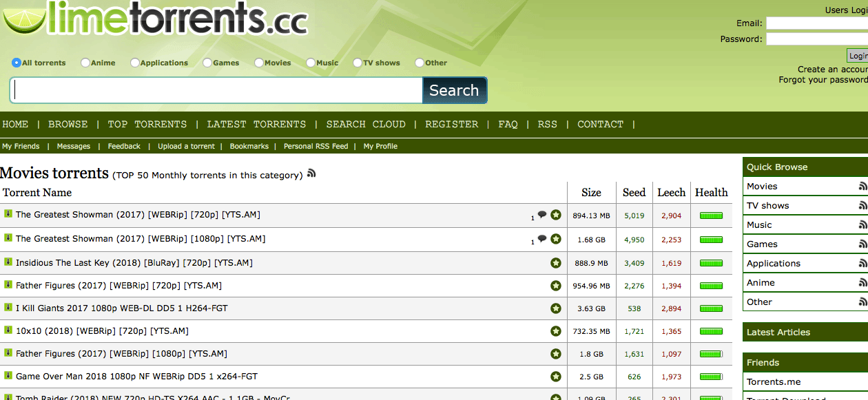Open Torrents.me friend link
The image size is (868, 400).
click(774, 382)
